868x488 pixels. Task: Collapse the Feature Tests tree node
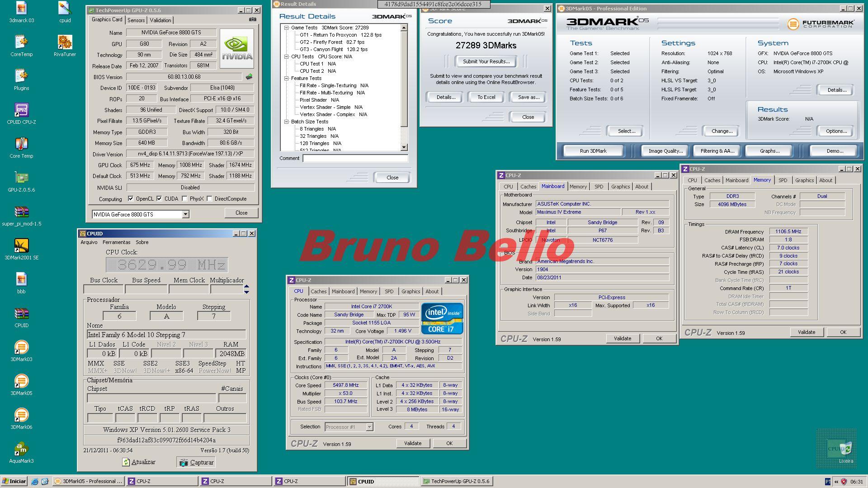(x=286, y=78)
